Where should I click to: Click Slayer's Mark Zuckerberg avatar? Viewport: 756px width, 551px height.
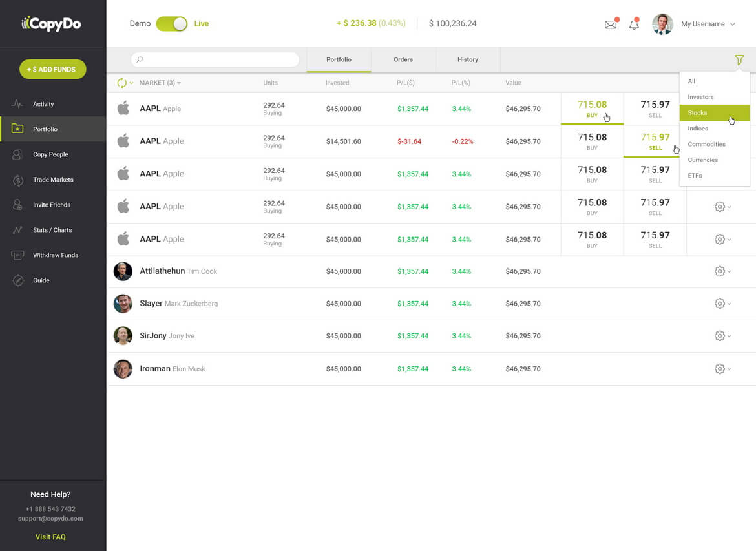click(123, 304)
